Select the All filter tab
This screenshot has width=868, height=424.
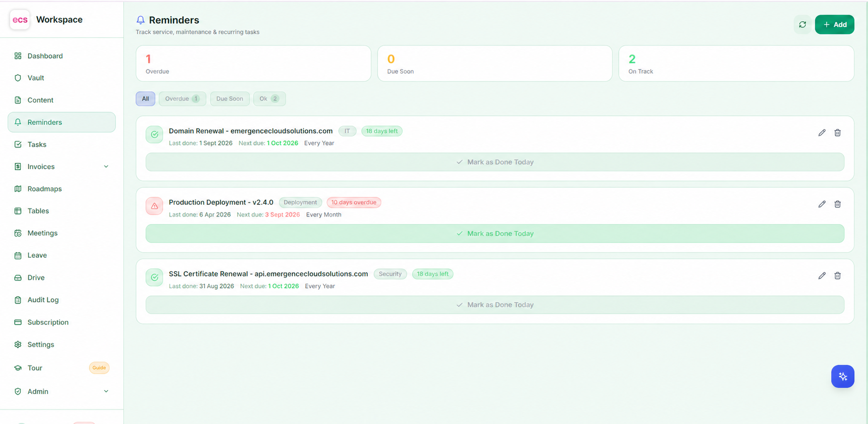(x=146, y=99)
